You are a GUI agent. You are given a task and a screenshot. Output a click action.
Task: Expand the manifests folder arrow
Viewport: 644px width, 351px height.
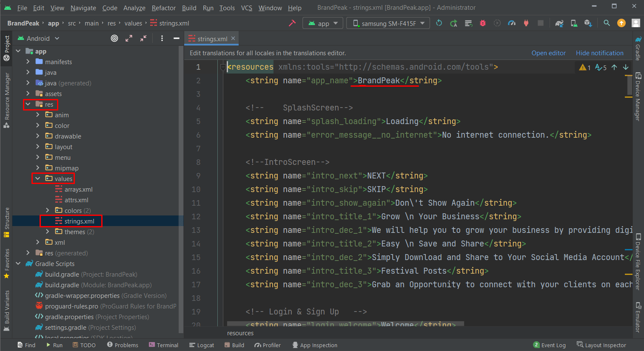coord(28,62)
